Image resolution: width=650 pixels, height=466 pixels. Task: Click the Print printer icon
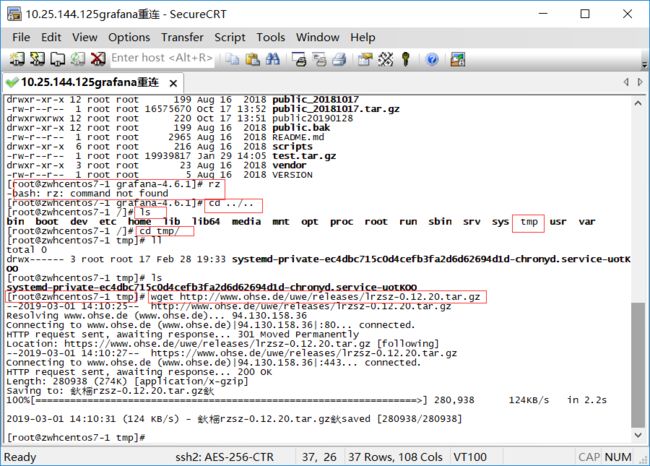pos(339,59)
